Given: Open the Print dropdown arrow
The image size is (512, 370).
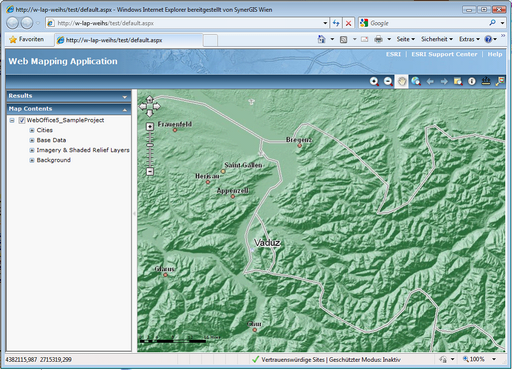Looking at the screenshot, I should pyautogui.click(x=389, y=39).
